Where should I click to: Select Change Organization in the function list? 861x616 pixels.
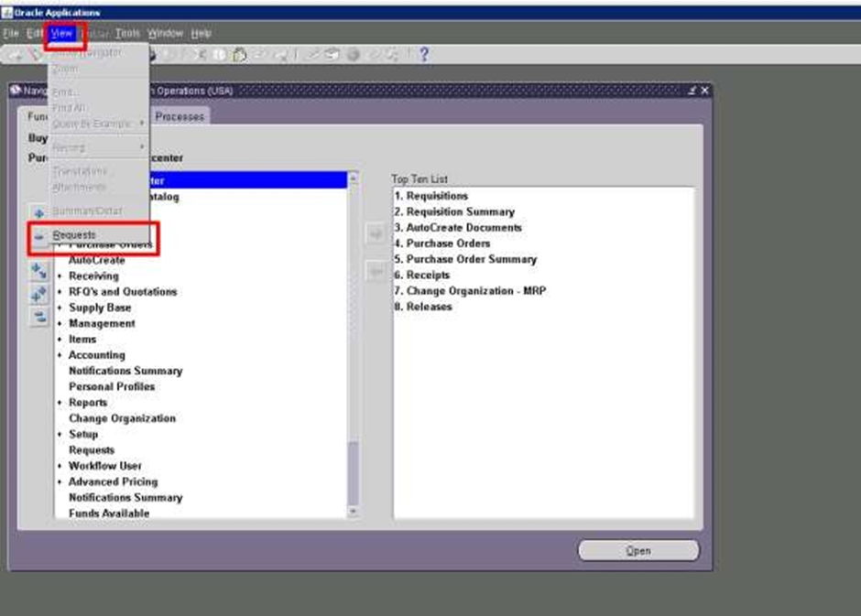(x=122, y=418)
